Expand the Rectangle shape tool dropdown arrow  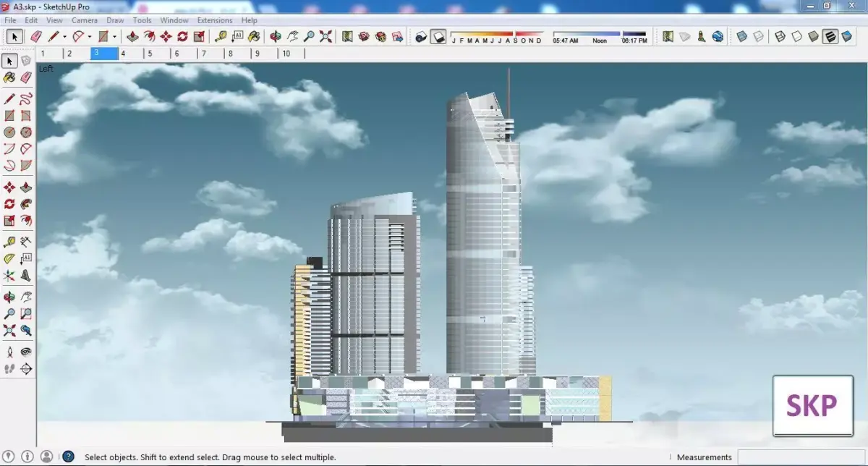tap(114, 36)
